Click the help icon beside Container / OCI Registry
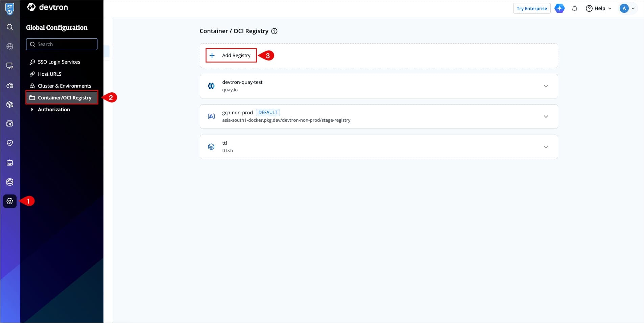This screenshot has width=644, height=323. click(x=275, y=31)
